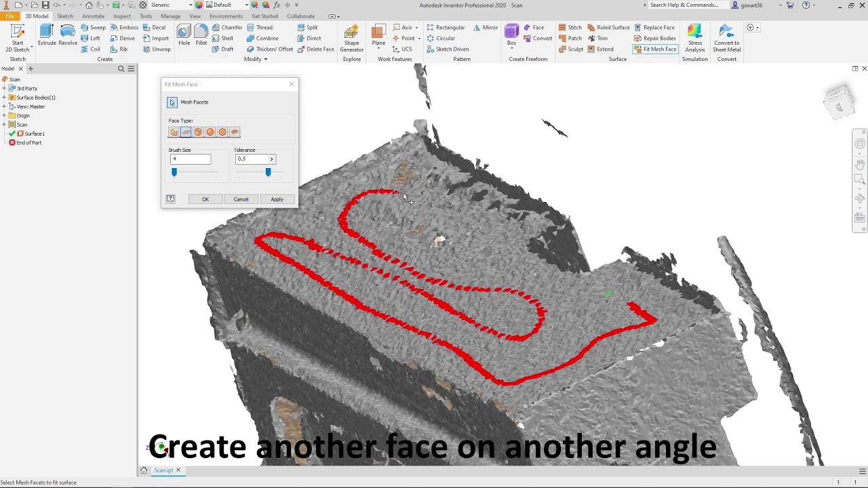Open the Tolerance value flyout arrow
Screen dimensions: 868x488
(x=271, y=159)
